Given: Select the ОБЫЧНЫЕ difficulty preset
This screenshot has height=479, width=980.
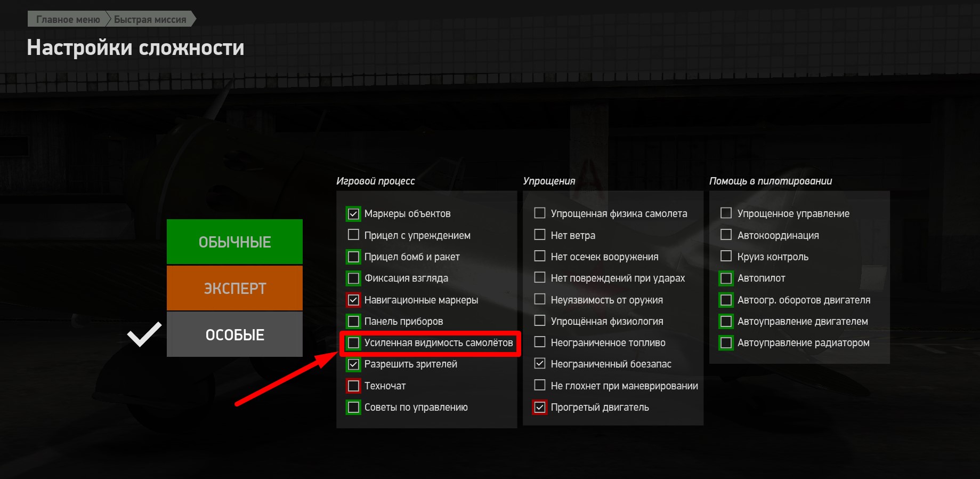Looking at the screenshot, I should tap(234, 242).
